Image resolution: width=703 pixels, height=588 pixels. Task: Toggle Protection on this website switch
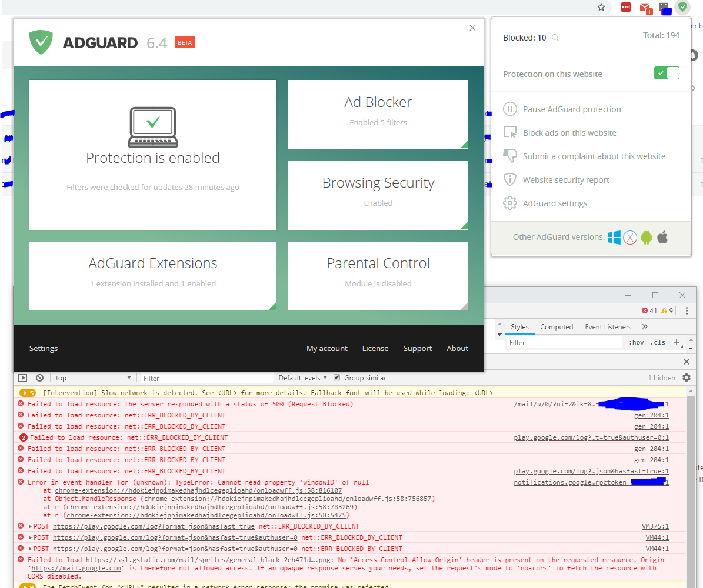[x=666, y=73]
